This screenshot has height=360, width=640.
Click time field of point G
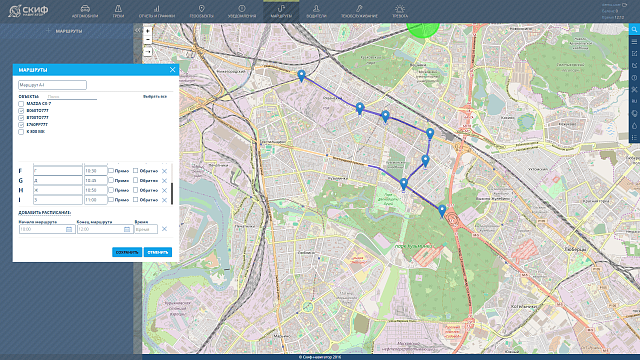pyautogui.click(x=96, y=180)
